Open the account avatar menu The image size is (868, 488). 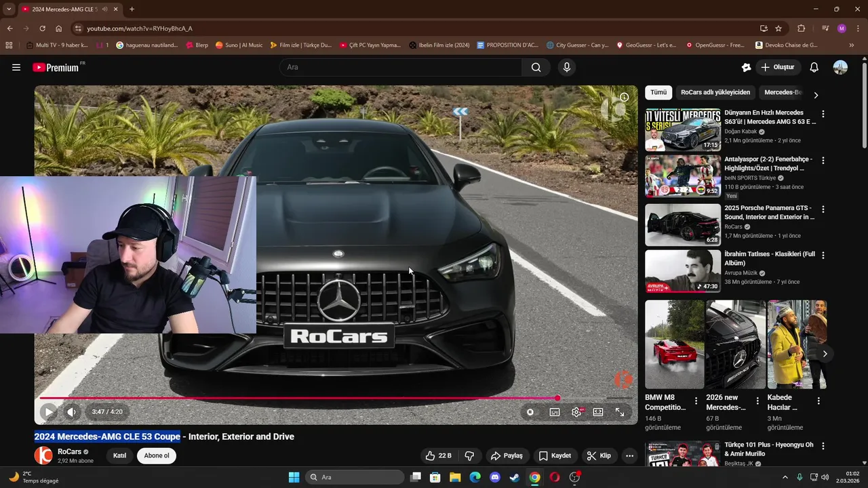pos(840,67)
